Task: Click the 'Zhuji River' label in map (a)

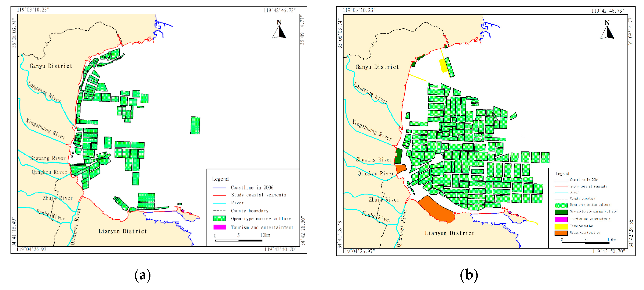Action: point(57,198)
